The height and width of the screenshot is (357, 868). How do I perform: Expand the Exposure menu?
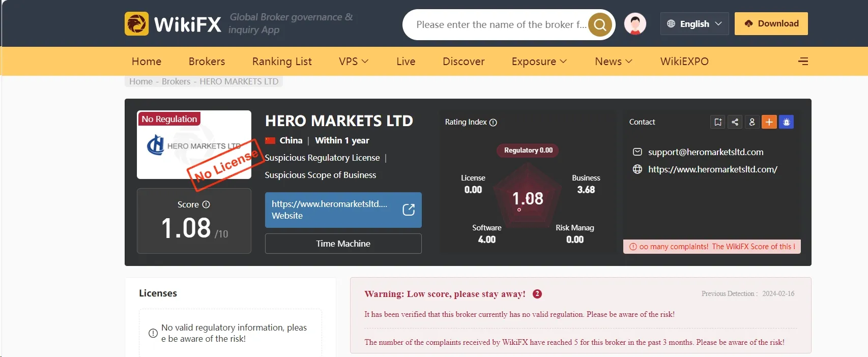[x=539, y=62]
